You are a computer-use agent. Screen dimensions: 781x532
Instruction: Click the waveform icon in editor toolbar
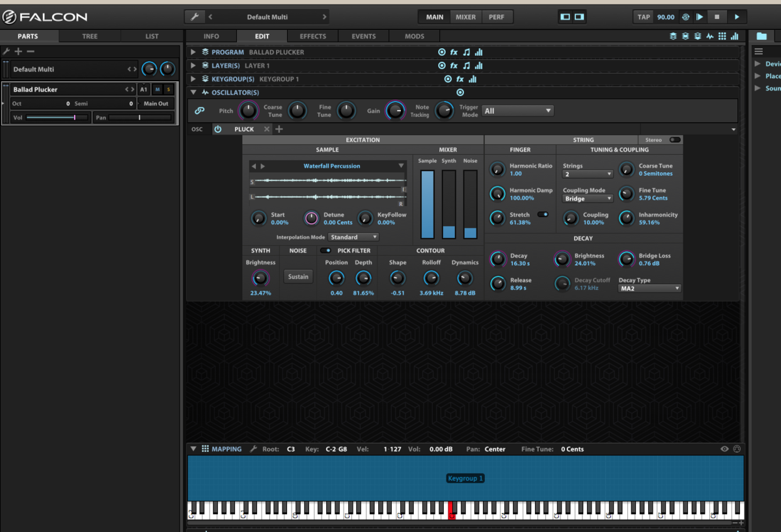click(x=710, y=36)
